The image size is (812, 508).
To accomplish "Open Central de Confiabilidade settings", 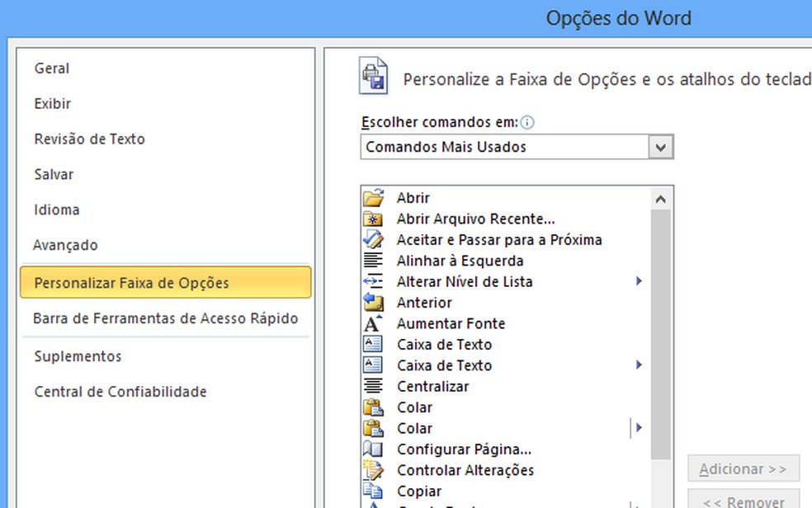I will (120, 392).
